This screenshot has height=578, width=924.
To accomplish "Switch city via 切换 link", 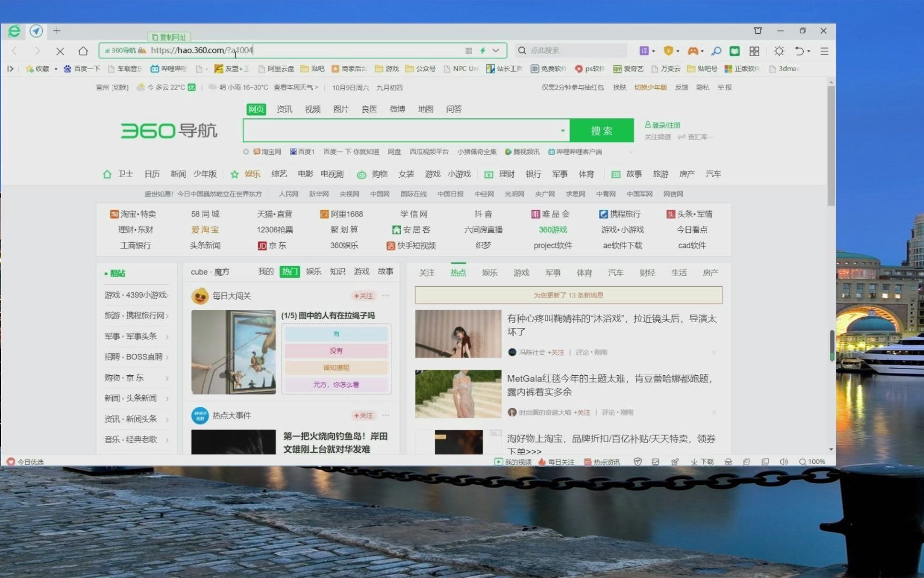I will pos(120,87).
